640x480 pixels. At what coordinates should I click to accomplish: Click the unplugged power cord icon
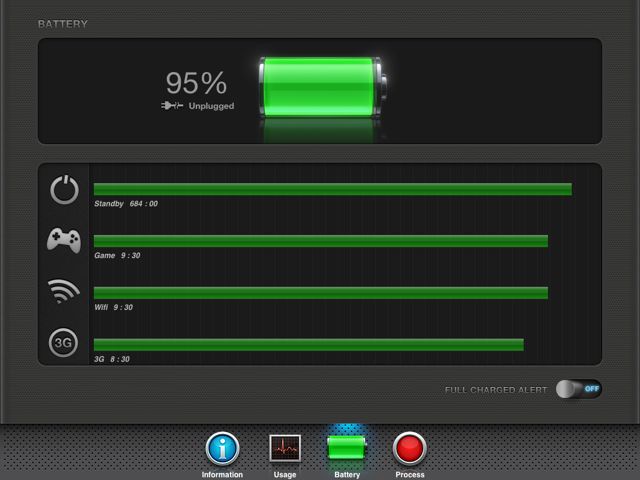click(172, 106)
